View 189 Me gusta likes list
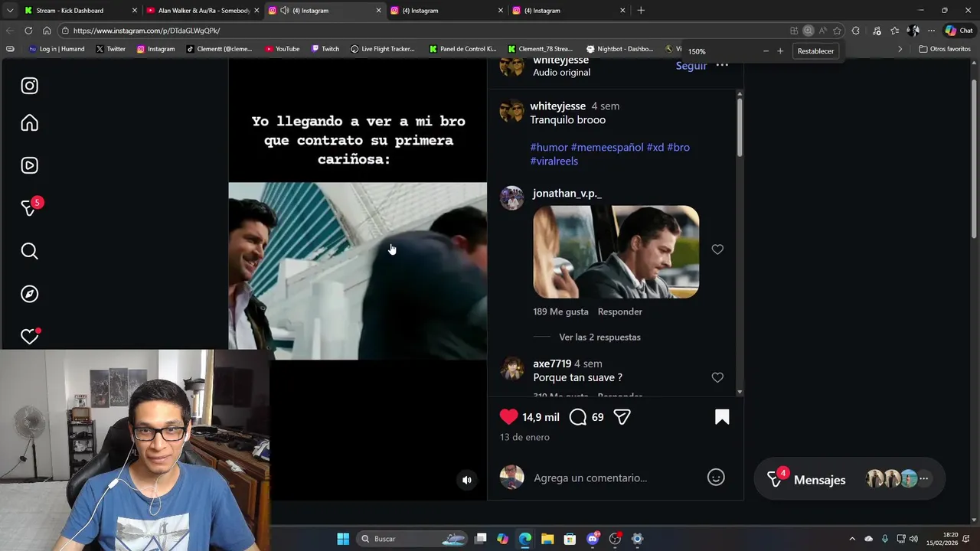The width and height of the screenshot is (980, 551). pos(560,311)
